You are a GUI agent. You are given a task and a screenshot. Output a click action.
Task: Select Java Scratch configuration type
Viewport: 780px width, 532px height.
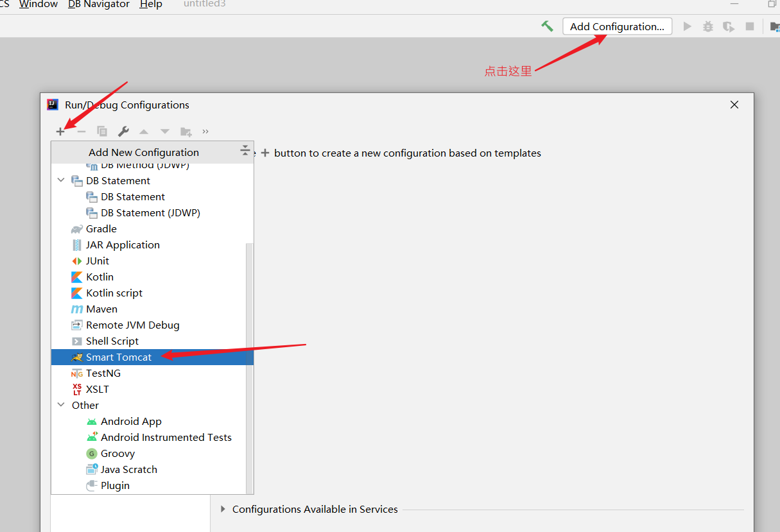coord(128,470)
